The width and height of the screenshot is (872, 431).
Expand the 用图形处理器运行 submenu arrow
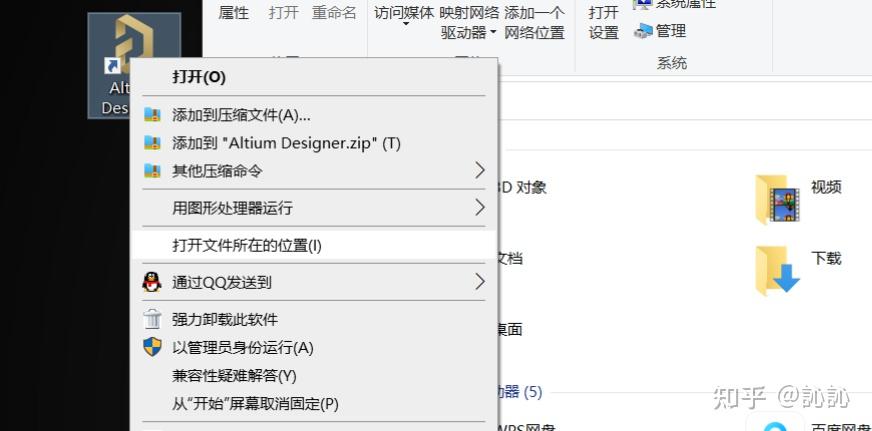pyautogui.click(x=479, y=208)
